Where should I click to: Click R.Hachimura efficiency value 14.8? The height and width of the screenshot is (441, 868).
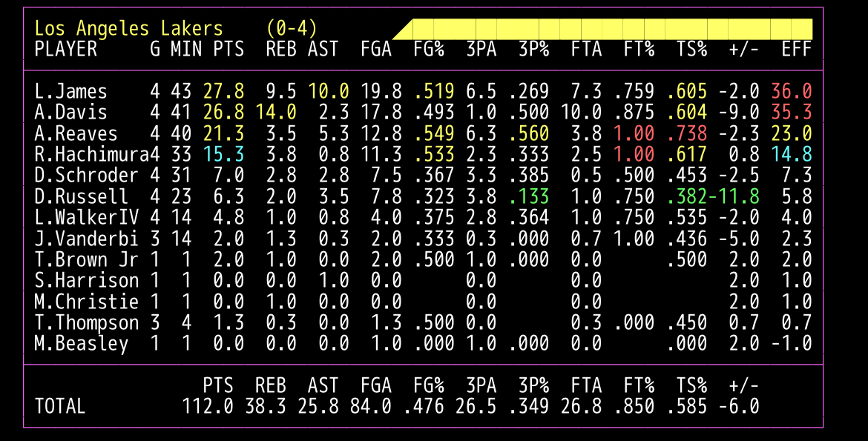tap(792, 154)
